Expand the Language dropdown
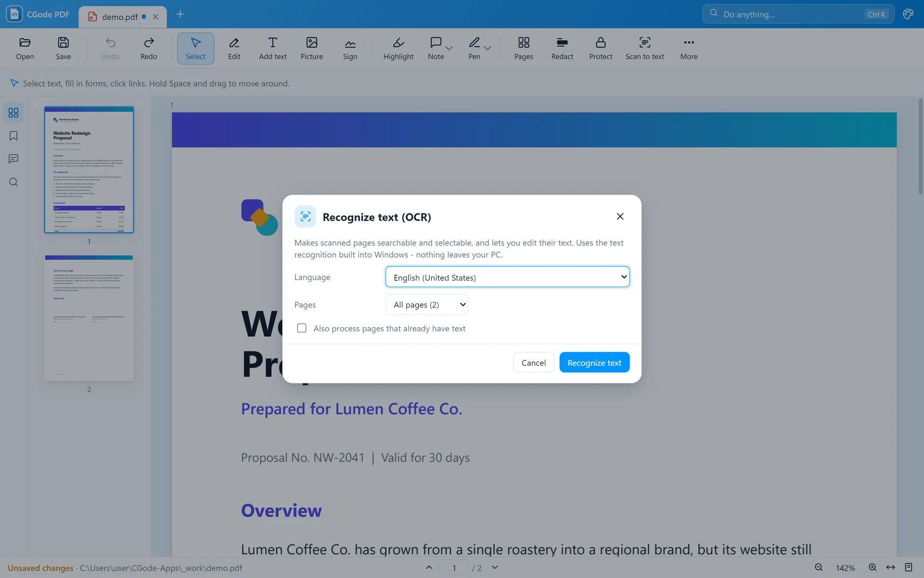924x578 pixels. point(507,277)
